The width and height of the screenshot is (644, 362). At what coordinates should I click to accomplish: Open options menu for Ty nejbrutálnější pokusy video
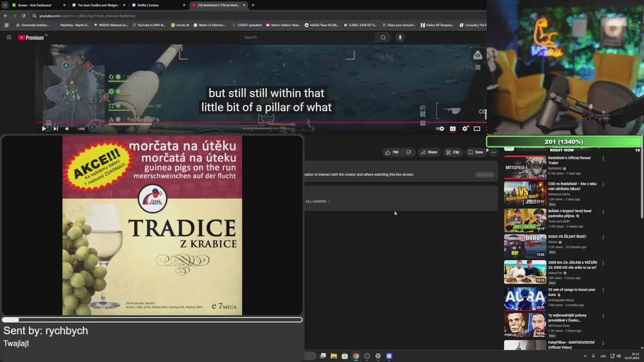point(603,316)
